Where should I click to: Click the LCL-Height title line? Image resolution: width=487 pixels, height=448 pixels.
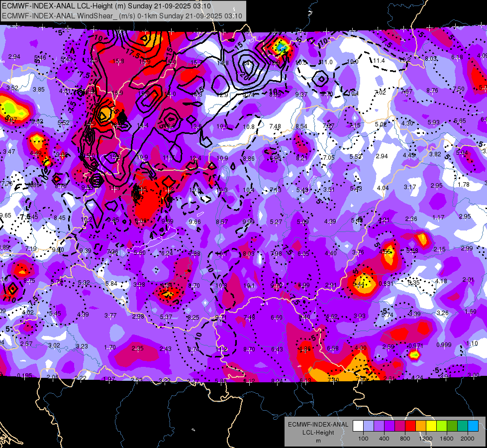106,6
